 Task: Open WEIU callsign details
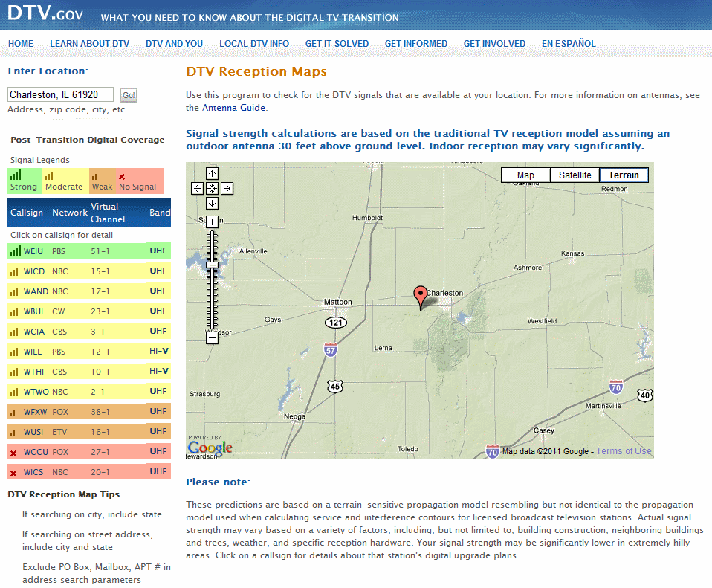click(33, 251)
